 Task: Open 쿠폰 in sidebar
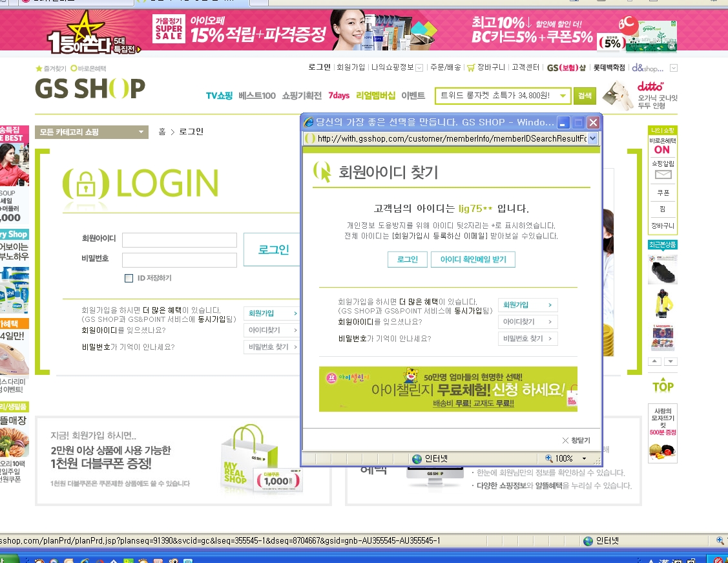pyautogui.click(x=663, y=193)
